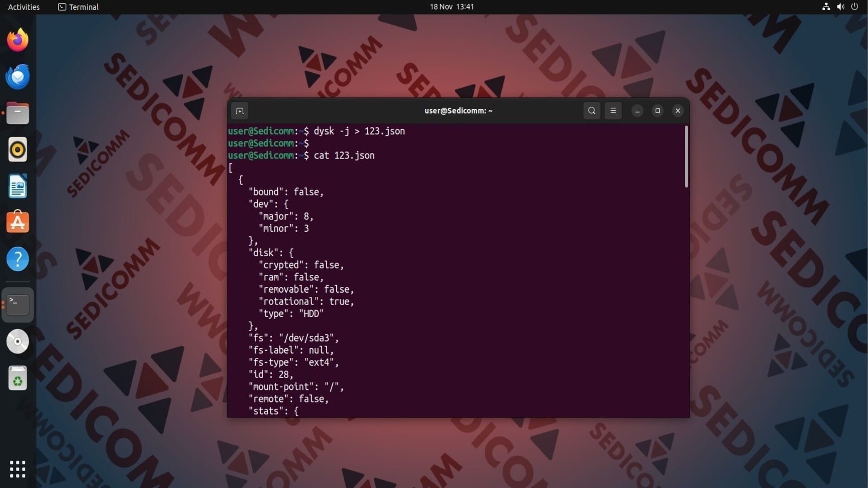
Task: Click the terminal title user@Sedicomm: ~
Action: click(x=458, y=111)
